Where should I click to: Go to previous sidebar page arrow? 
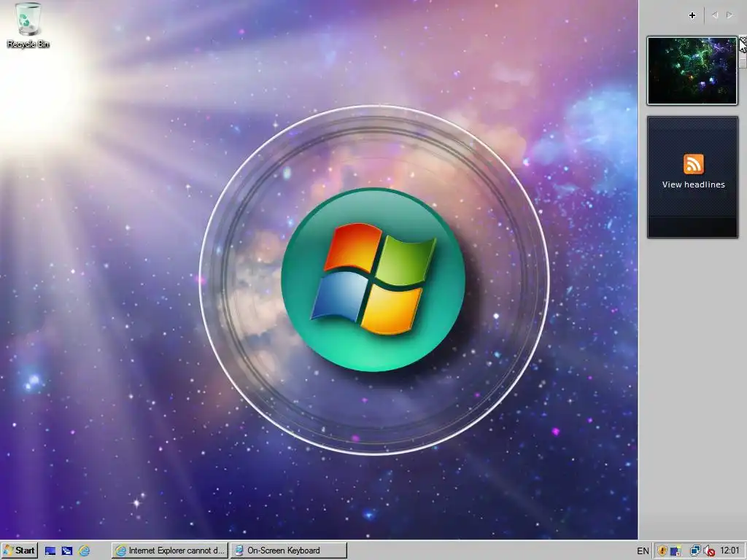715,15
